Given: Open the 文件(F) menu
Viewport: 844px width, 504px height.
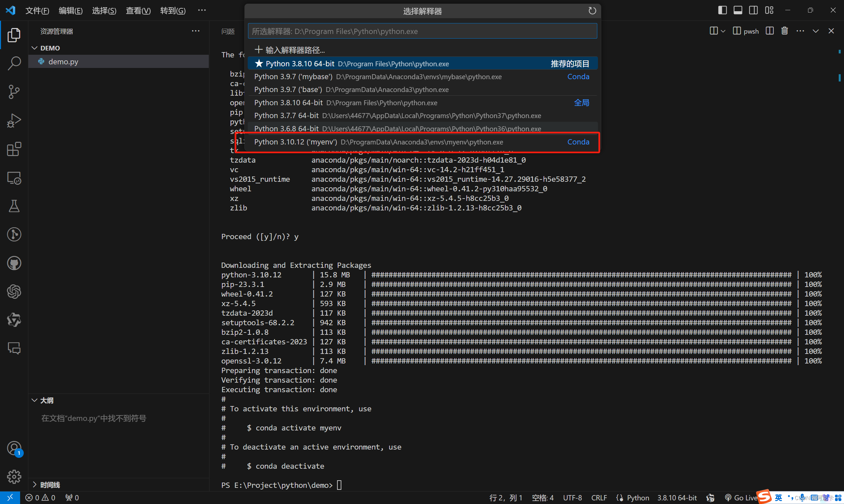Looking at the screenshot, I should (37, 11).
